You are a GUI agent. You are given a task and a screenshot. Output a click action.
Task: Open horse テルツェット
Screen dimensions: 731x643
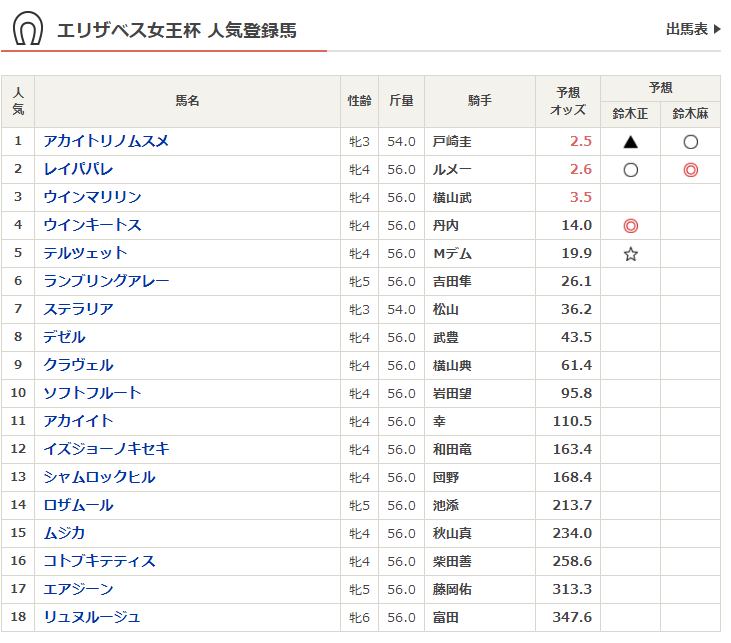[x=85, y=253]
